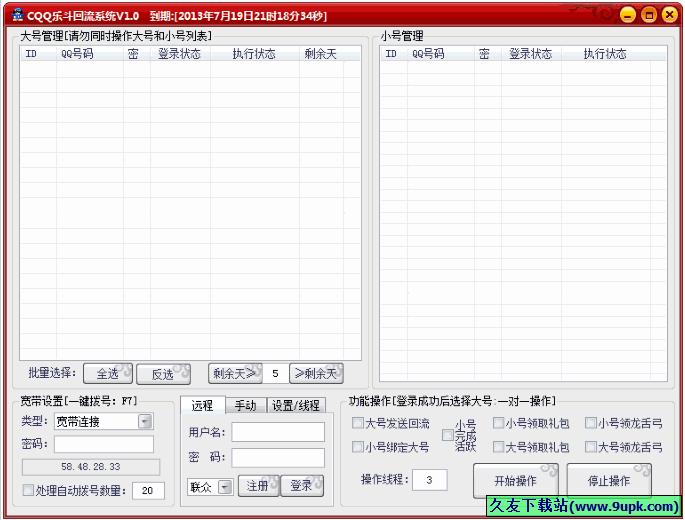The width and height of the screenshot is (685, 520).
Task: Click the 反选 button
Action: click(163, 374)
